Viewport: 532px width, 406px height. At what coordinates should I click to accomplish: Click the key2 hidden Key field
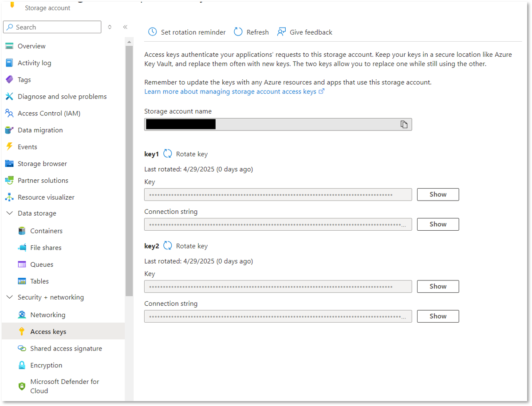click(x=278, y=287)
